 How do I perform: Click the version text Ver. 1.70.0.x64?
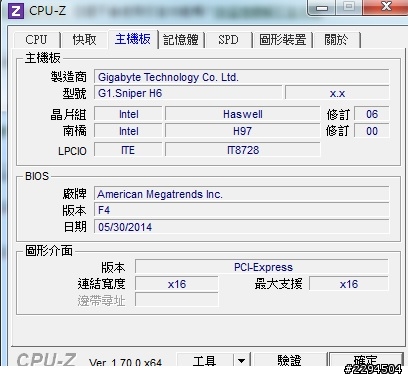[x=125, y=361]
